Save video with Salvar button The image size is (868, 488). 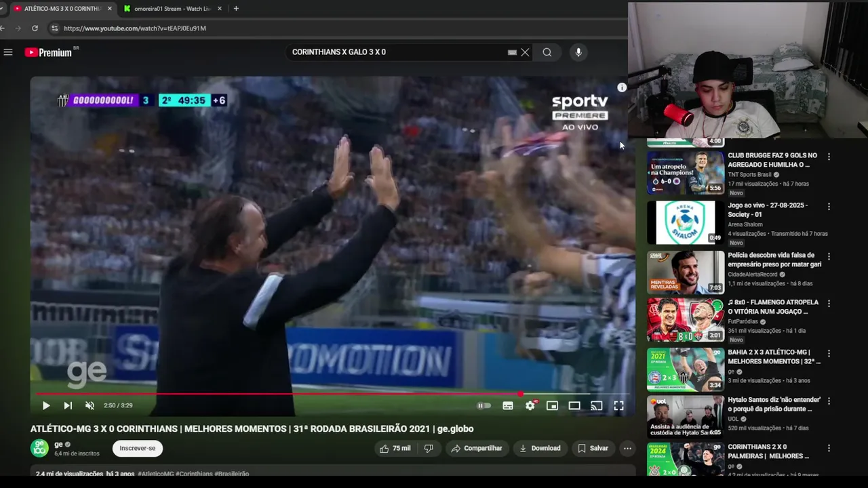coord(593,448)
